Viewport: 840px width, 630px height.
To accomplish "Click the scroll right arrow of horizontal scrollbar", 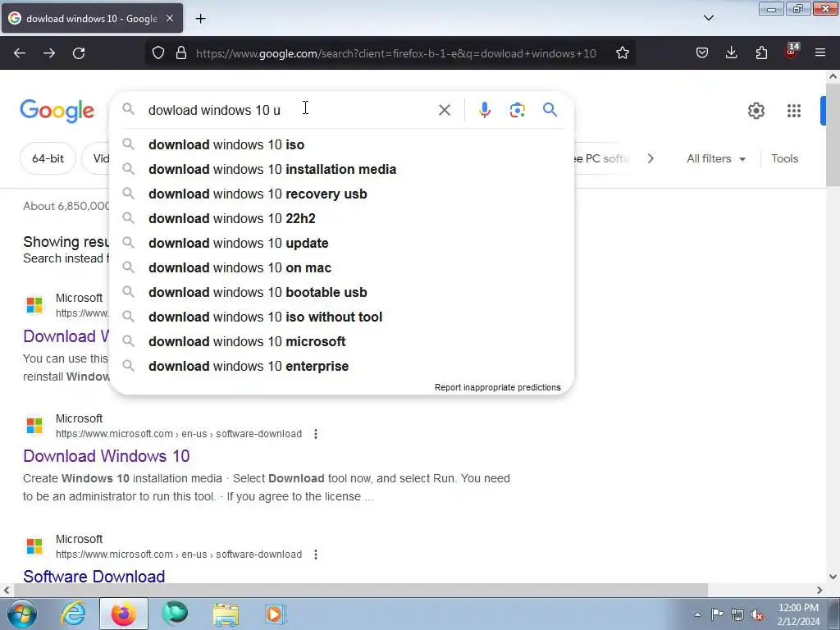I will coord(819,590).
